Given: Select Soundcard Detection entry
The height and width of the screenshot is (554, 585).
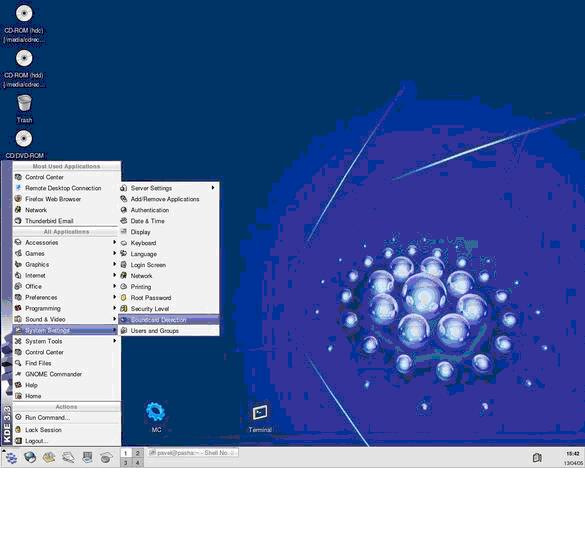Looking at the screenshot, I should tap(169, 320).
